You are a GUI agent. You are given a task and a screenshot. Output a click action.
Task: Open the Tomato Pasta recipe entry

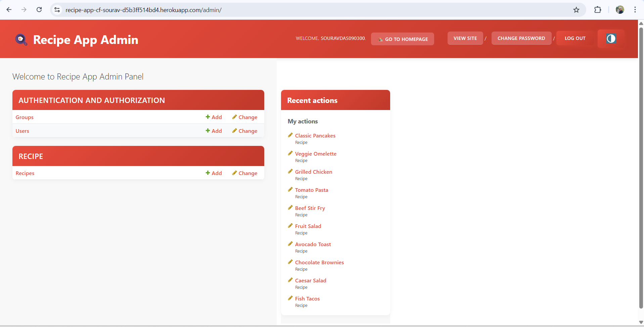pyautogui.click(x=311, y=190)
